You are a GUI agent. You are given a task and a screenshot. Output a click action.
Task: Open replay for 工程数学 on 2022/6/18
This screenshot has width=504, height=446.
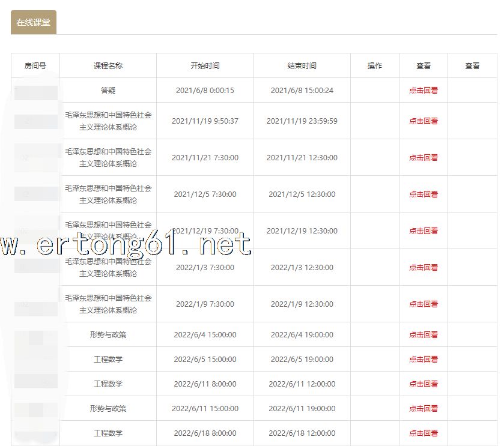(424, 433)
